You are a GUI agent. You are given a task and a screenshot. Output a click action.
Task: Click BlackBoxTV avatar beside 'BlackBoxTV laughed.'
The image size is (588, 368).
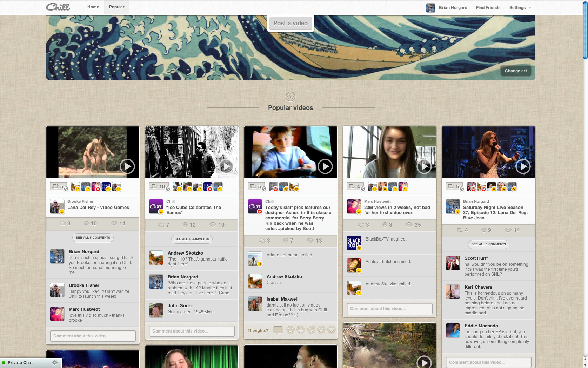click(x=354, y=243)
